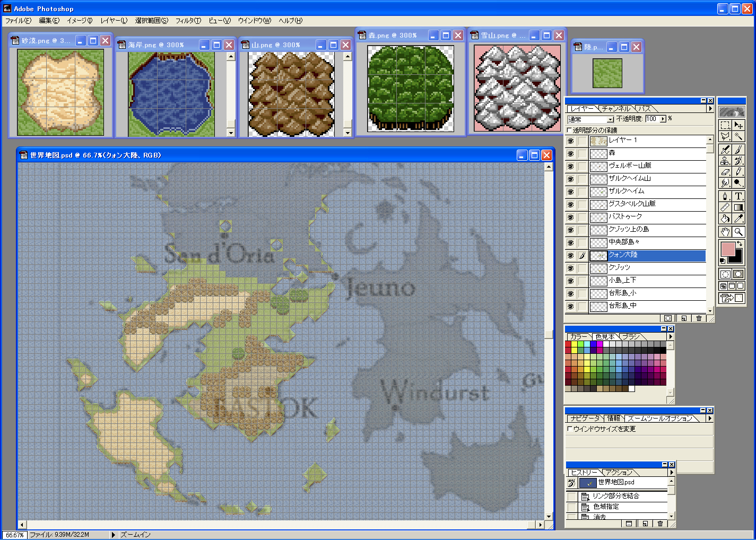Image resolution: width=756 pixels, height=540 pixels.
Task: Activate the Type tool
Action: [x=738, y=196]
